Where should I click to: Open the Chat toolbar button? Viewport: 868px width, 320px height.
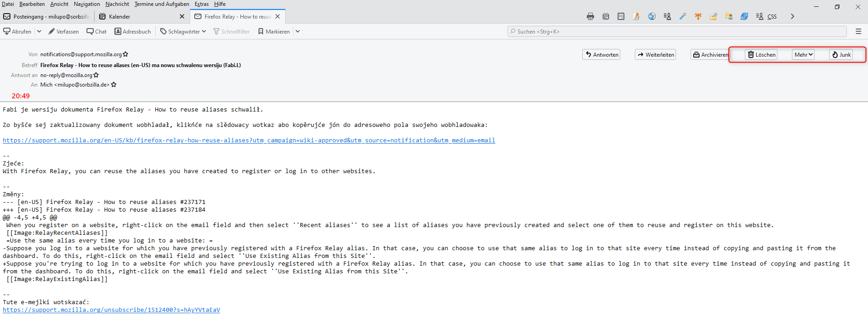coord(96,31)
